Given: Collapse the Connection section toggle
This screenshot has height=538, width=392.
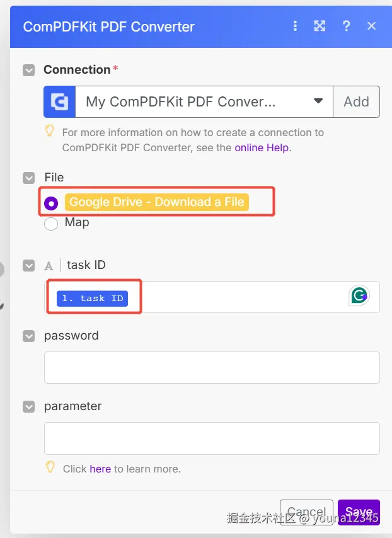Looking at the screenshot, I should pos(28,70).
